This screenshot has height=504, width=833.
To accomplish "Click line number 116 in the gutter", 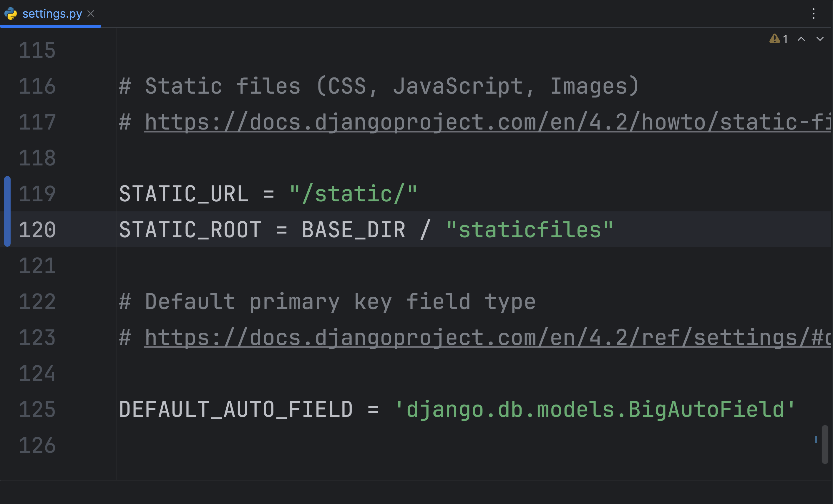I will pyautogui.click(x=37, y=86).
